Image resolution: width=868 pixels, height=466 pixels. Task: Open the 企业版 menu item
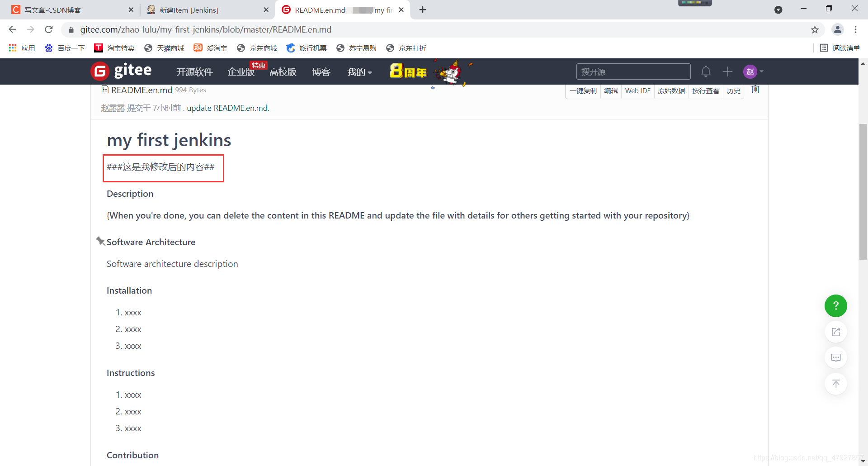[x=241, y=72]
